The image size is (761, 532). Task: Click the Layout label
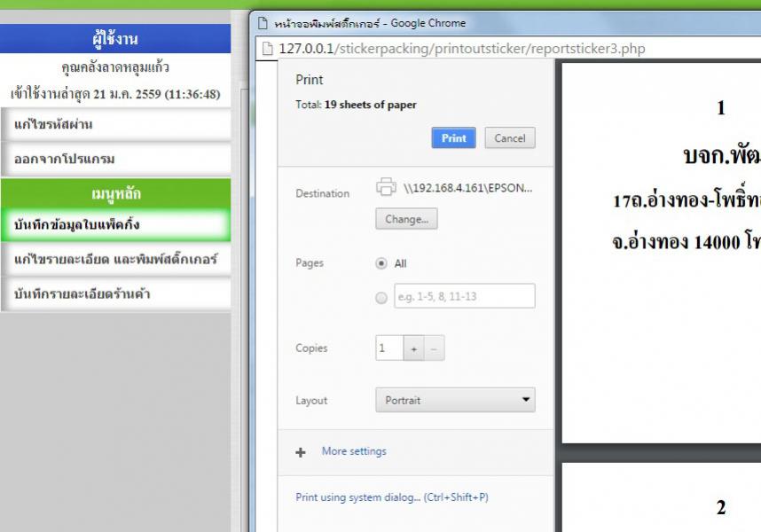point(311,401)
